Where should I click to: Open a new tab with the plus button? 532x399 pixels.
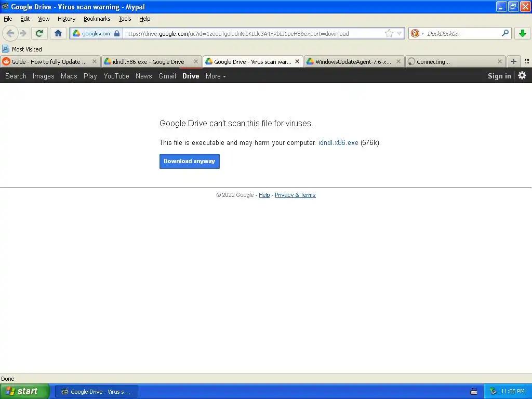click(x=514, y=61)
